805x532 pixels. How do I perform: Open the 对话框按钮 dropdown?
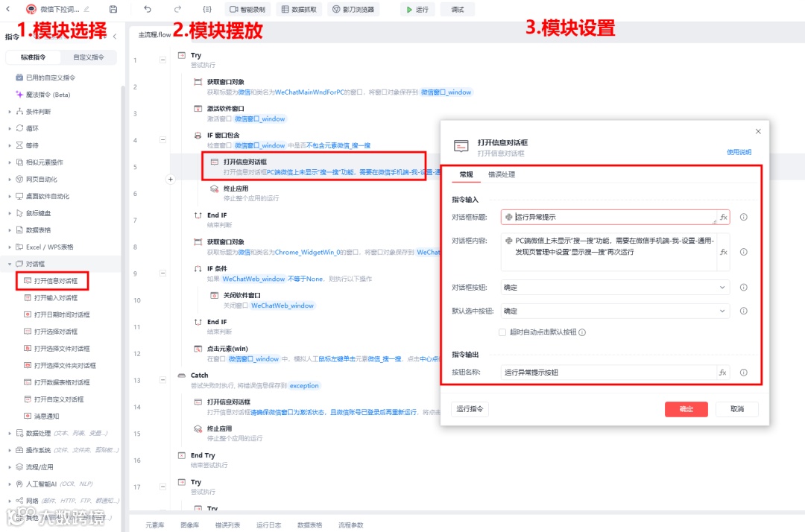615,288
